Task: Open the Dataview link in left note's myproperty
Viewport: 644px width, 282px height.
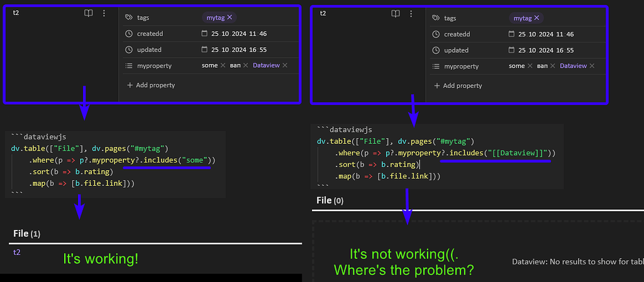Action: (x=266, y=66)
